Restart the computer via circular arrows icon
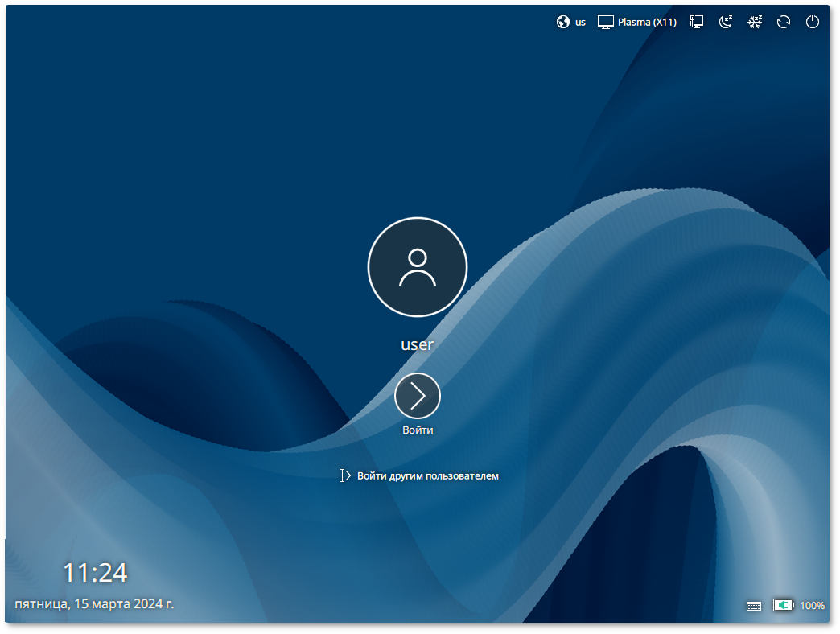Viewport: 840px width, 634px height. coord(784,23)
